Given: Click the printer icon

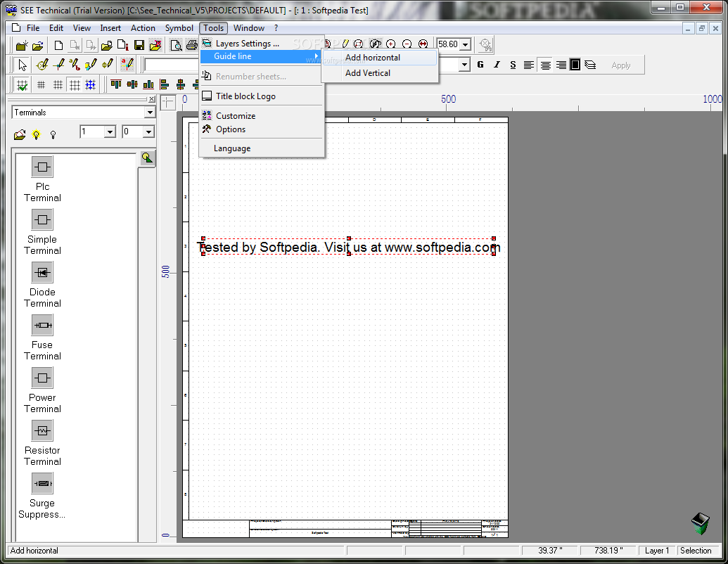Looking at the screenshot, I should click(191, 45).
